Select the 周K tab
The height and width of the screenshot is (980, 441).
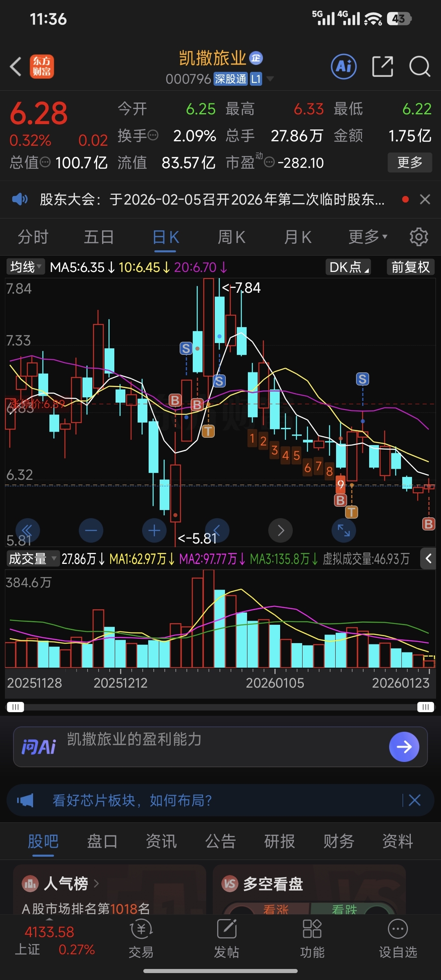click(232, 237)
